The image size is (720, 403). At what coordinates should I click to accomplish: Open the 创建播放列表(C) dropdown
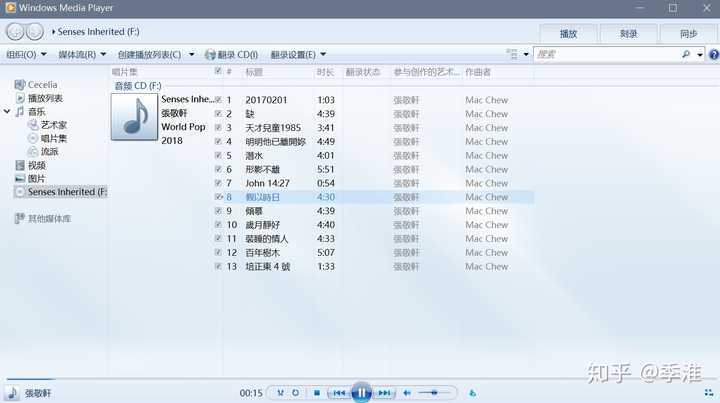(156, 55)
